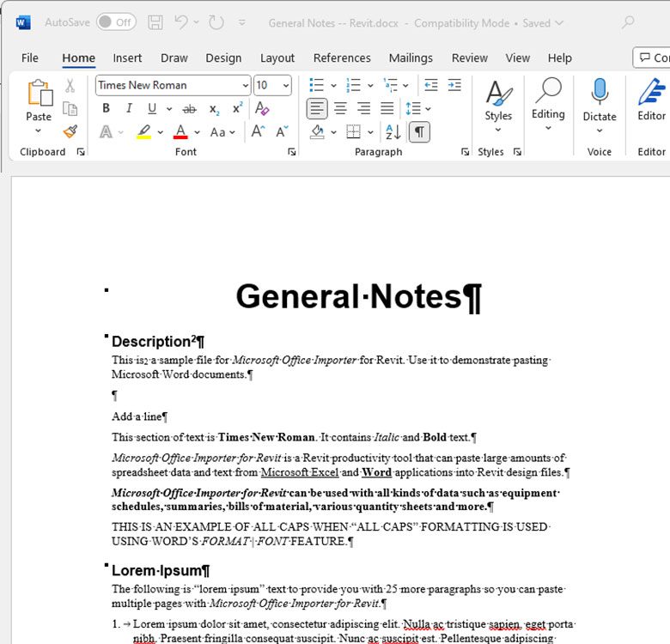Image resolution: width=670 pixels, height=644 pixels.
Task: Customize Quick Access Toolbar dropdown
Action: [242, 22]
